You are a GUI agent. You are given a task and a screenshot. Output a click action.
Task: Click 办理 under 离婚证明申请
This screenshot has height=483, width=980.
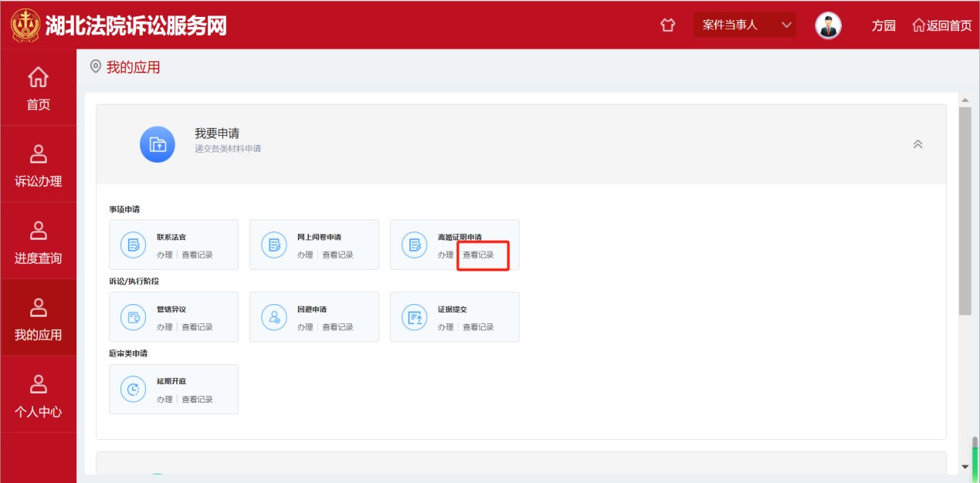(446, 255)
